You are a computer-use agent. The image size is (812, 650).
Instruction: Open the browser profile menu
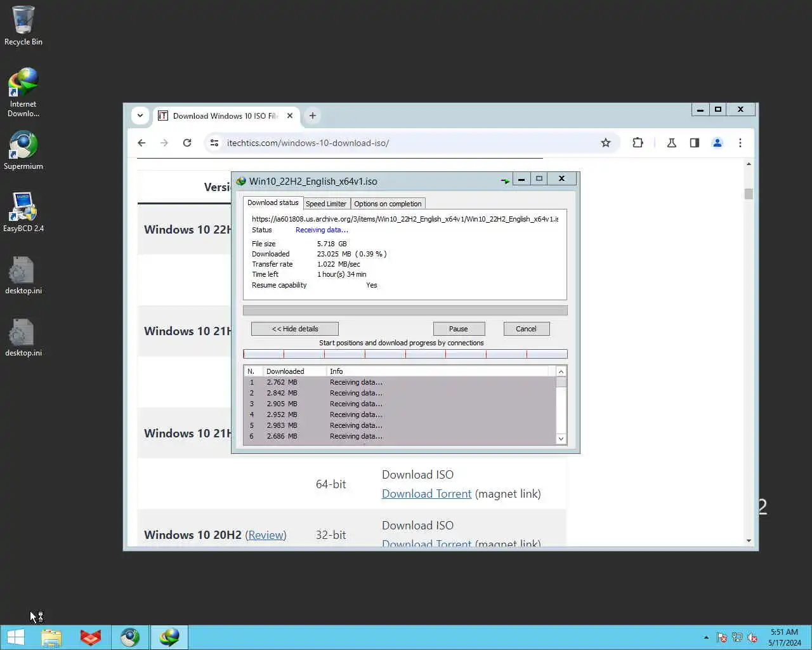point(717,143)
